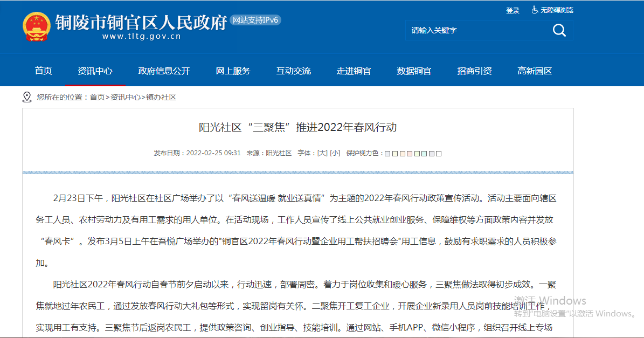Set font size to small [小]
The image size is (644, 338).
pos(335,153)
